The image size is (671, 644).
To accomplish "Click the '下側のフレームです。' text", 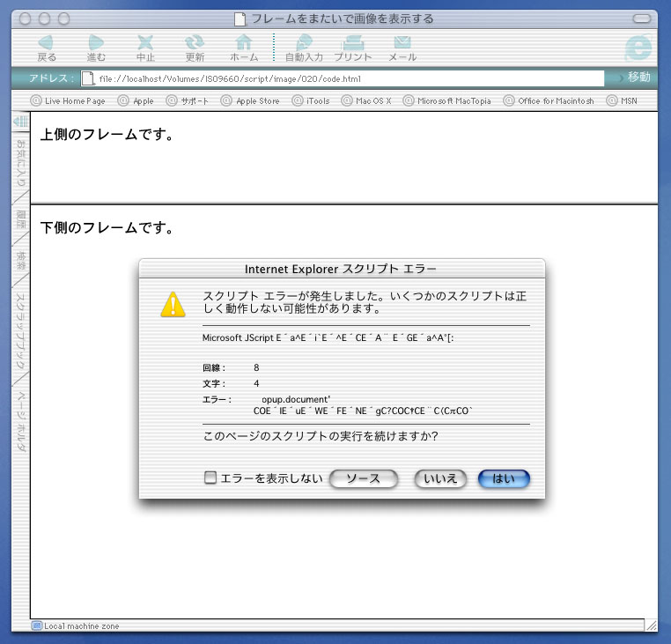I will [107, 228].
